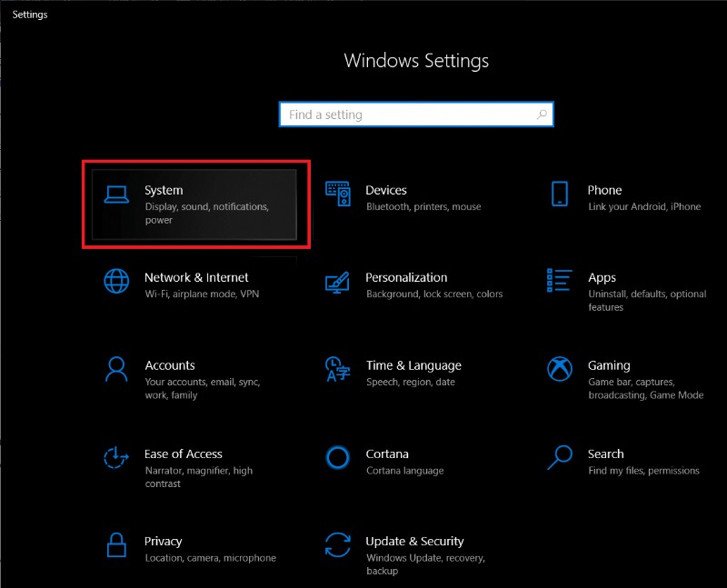Image resolution: width=727 pixels, height=588 pixels.
Task: Click the search magnifier in the search bar
Action: click(x=543, y=114)
